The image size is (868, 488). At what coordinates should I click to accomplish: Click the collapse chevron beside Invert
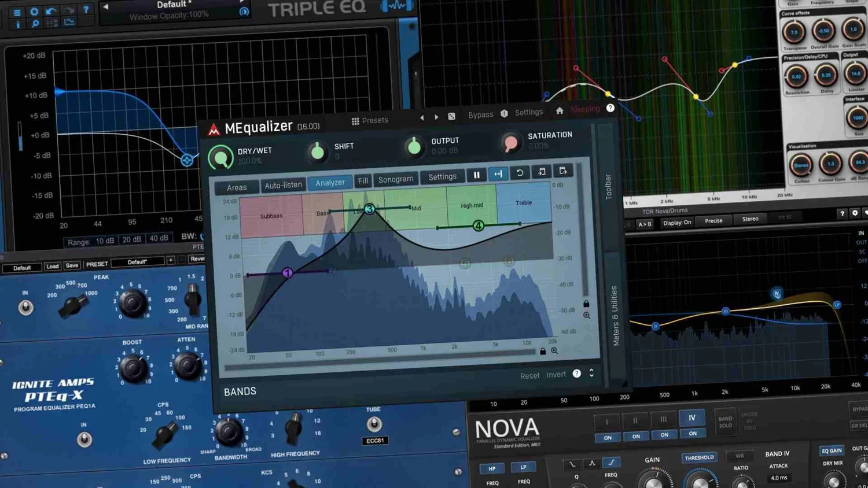point(591,373)
